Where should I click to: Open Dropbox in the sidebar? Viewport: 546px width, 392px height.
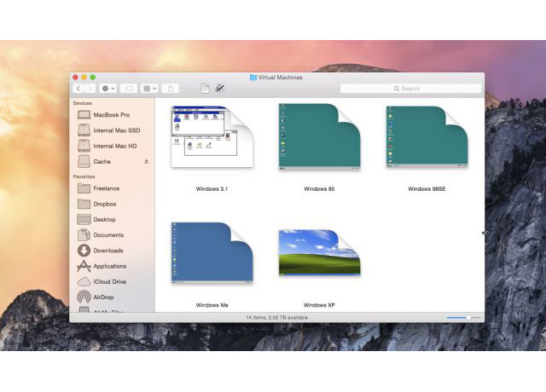pyautogui.click(x=112, y=204)
